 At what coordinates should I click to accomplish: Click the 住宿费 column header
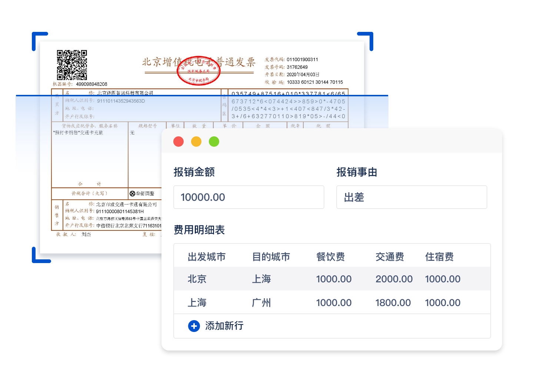pyautogui.click(x=439, y=257)
